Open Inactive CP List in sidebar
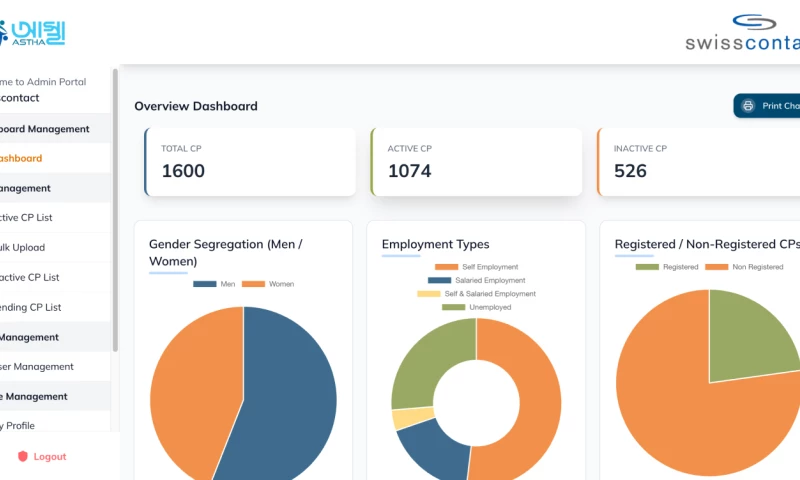Image resolution: width=800 pixels, height=480 pixels. [55, 277]
